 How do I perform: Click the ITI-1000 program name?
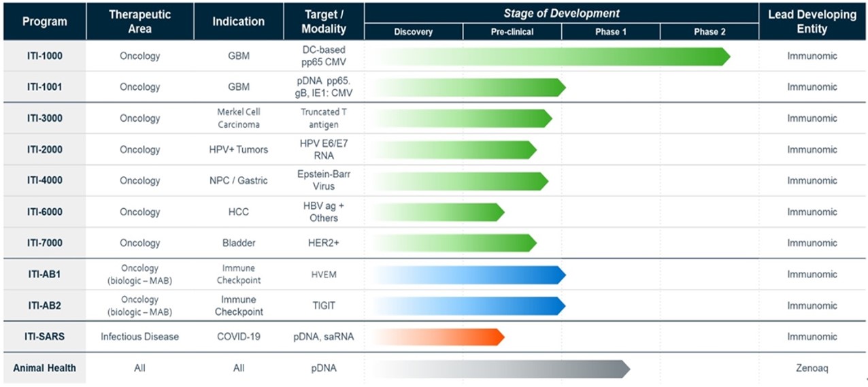point(45,56)
